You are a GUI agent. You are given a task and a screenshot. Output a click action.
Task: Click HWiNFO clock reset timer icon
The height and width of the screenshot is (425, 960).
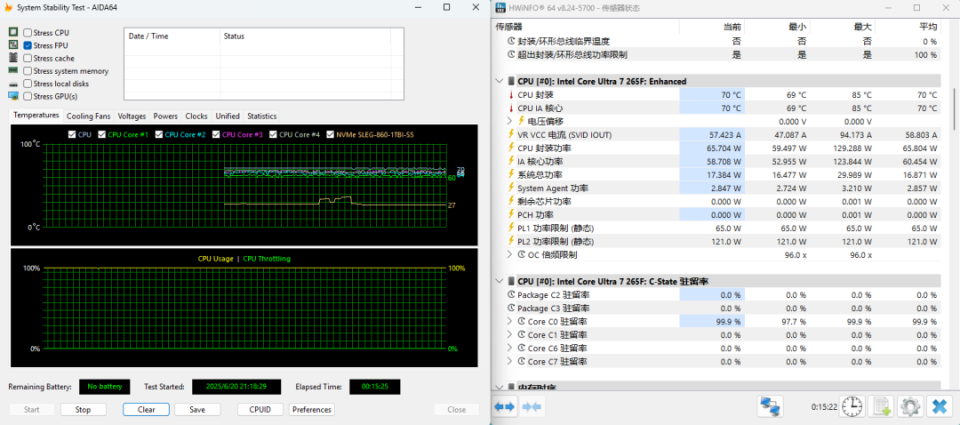coord(852,406)
